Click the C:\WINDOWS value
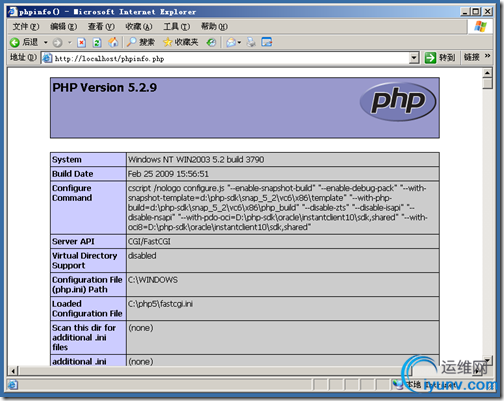Screen dimensions: 504x401 tap(153, 280)
